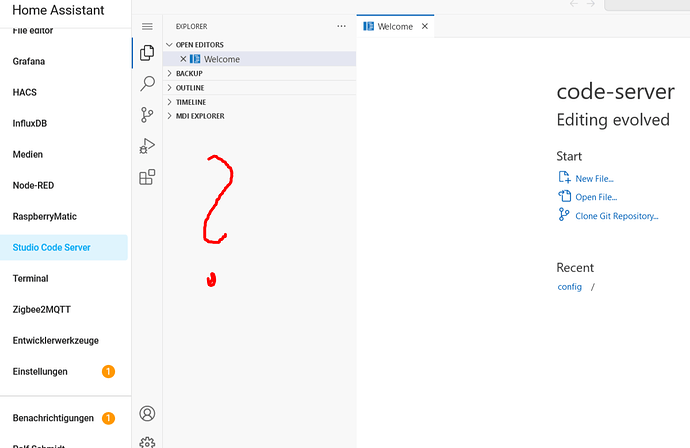Open the Search view in activity bar

point(147,83)
